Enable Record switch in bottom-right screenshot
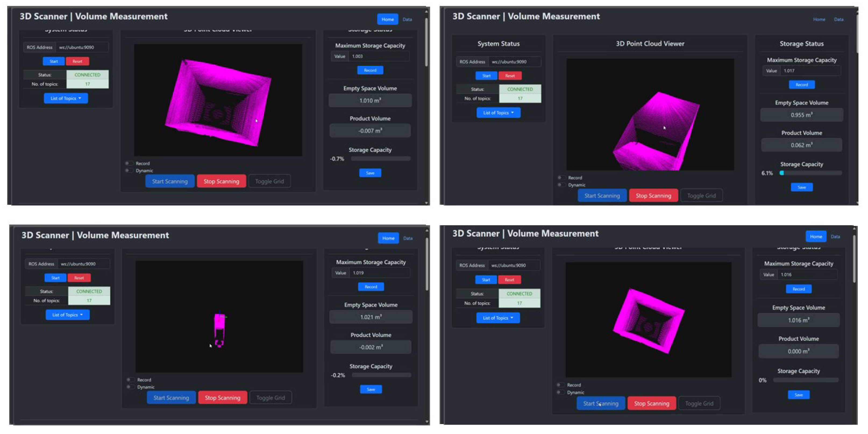This screenshot has width=868, height=434. (x=560, y=385)
